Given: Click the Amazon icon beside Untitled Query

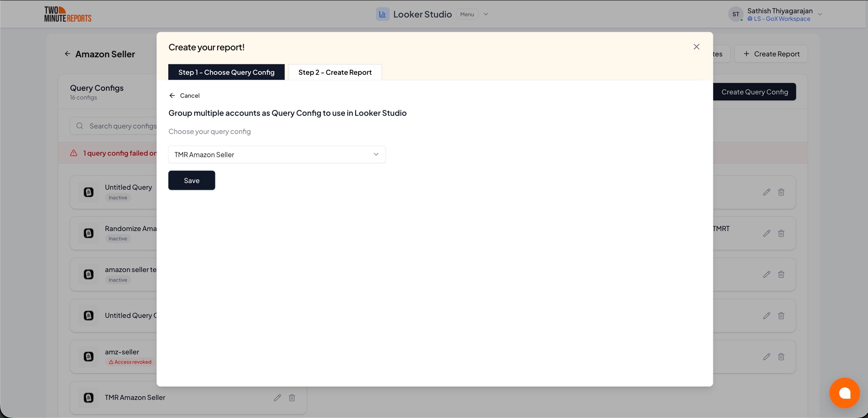Looking at the screenshot, I should [x=88, y=192].
